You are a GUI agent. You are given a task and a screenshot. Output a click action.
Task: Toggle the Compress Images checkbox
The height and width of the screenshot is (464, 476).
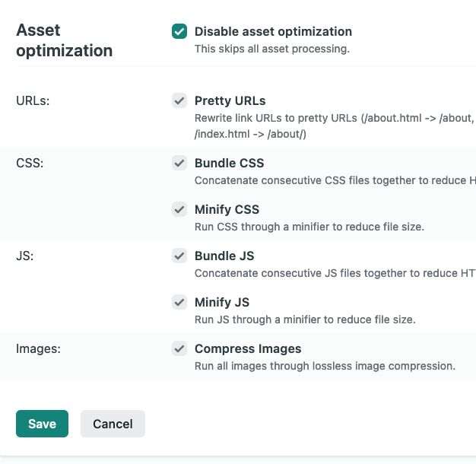coord(179,348)
